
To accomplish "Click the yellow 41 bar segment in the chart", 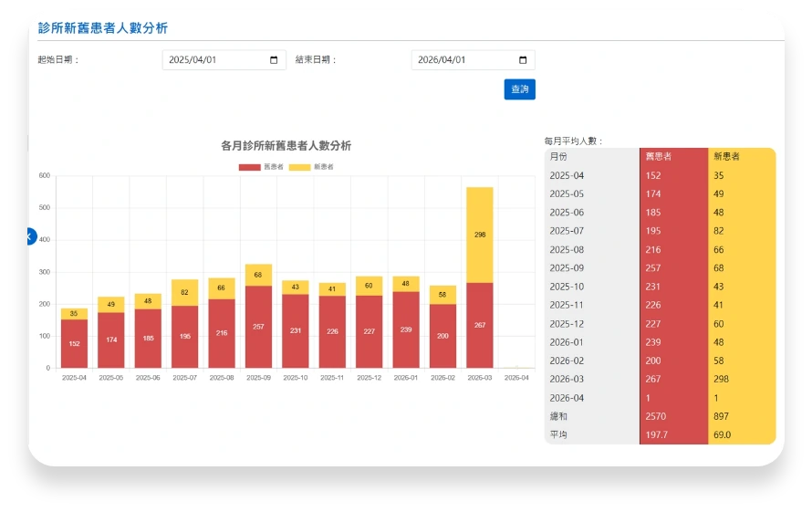I will tap(332, 289).
